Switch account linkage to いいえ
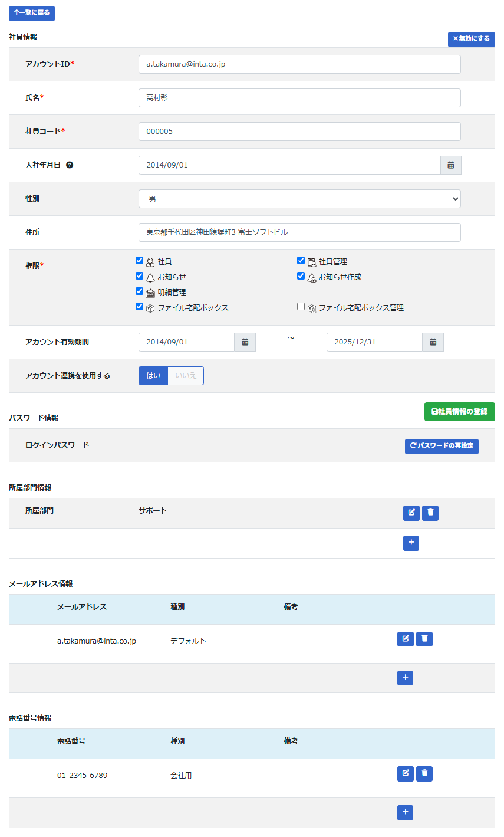The width and height of the screenshot is (504, 837). click(x=186, y=376)
